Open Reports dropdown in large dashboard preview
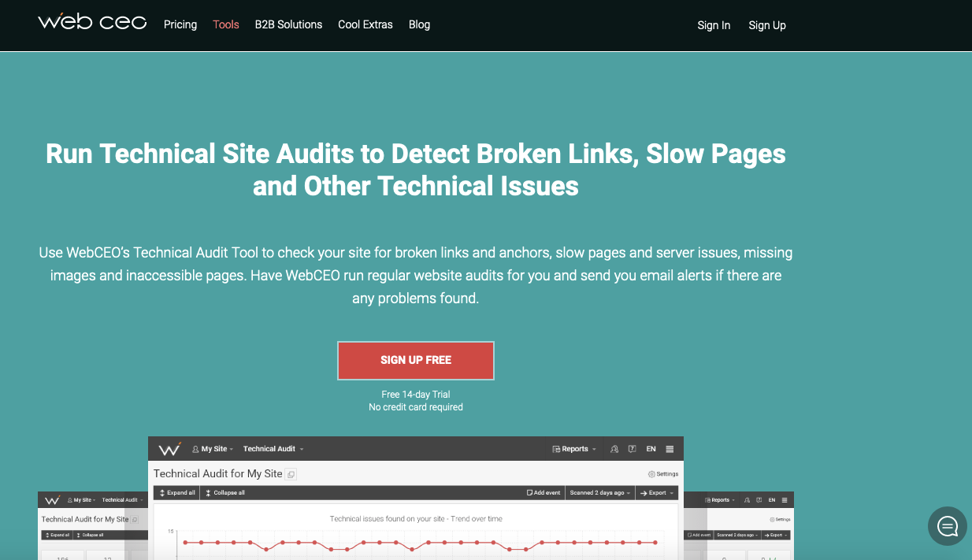This screenshot has height=560, width=972. 574,449
